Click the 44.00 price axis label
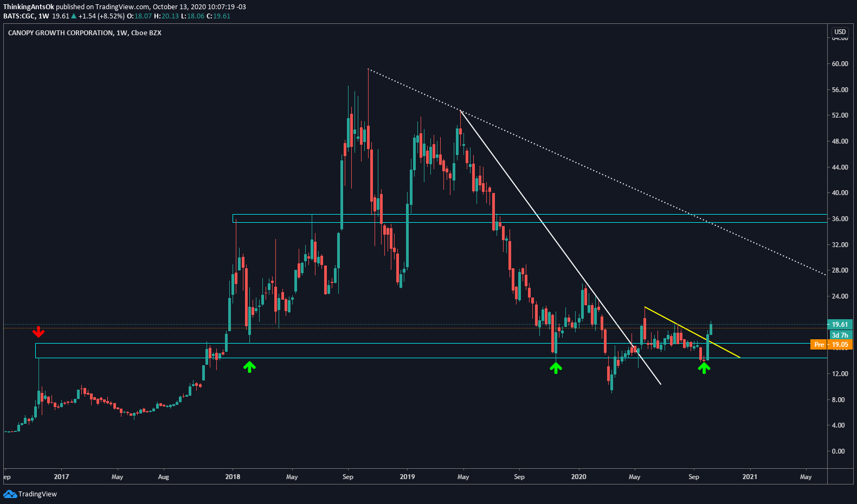The height and width of the screenshot is (504, 857). pos(840,167)
